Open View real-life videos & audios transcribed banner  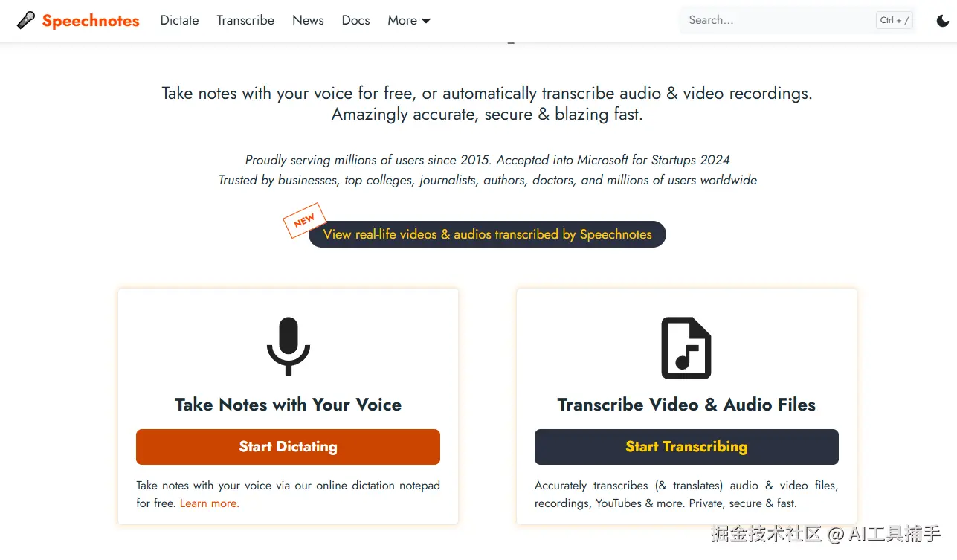tap(487, 234)
